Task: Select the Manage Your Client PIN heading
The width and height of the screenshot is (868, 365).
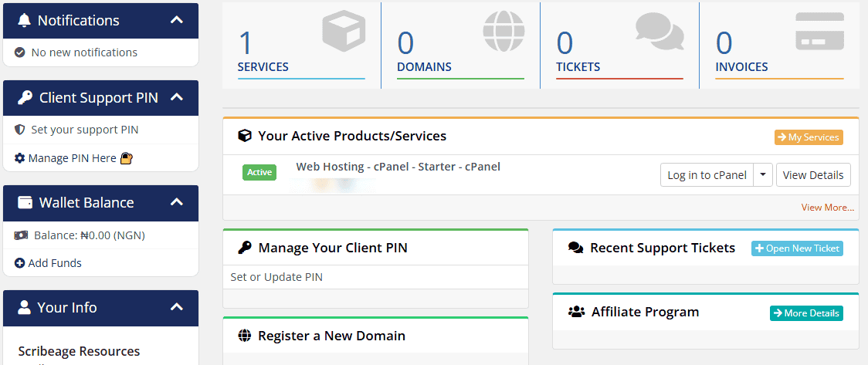Action: [333, 248]
